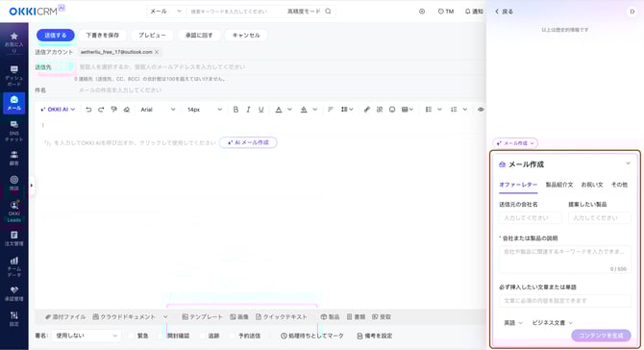
Task: Open the mail (メール) search scope dropdown
Action: click(165, 12)
